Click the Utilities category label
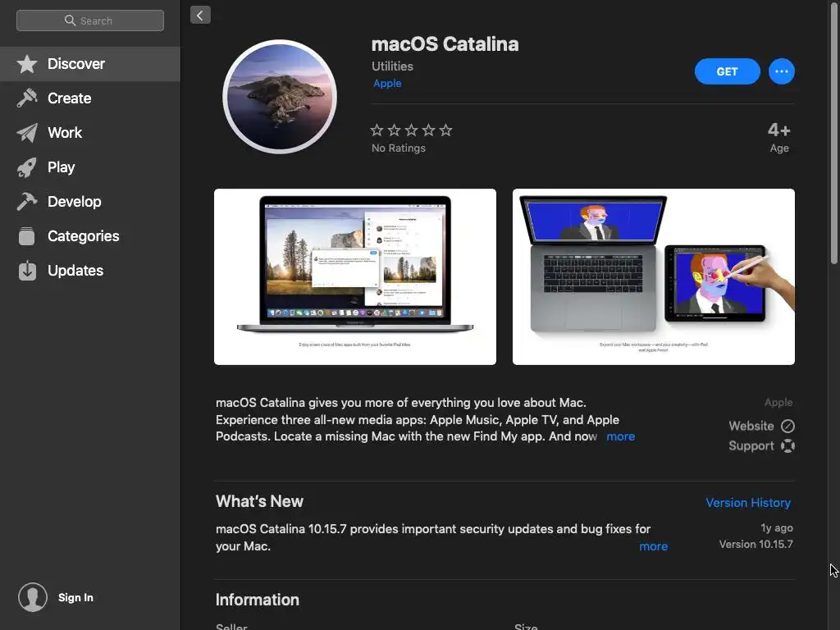840x630 pixels. pos(392,66)
